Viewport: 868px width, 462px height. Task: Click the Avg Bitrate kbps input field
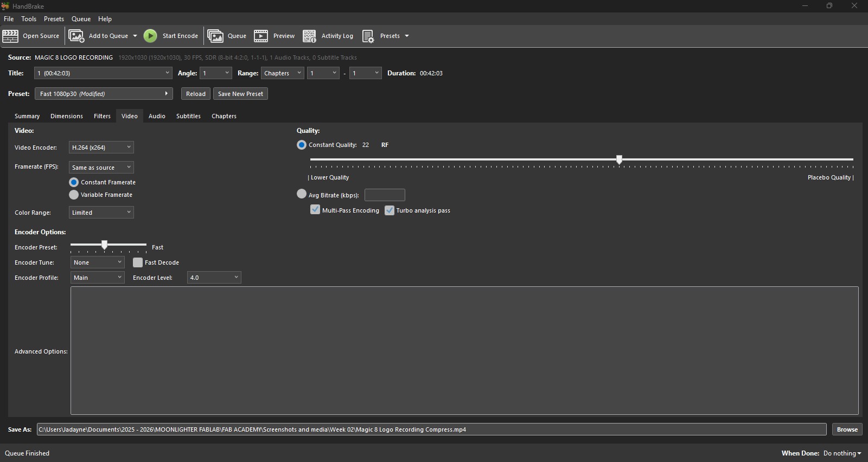click(385, 195)
